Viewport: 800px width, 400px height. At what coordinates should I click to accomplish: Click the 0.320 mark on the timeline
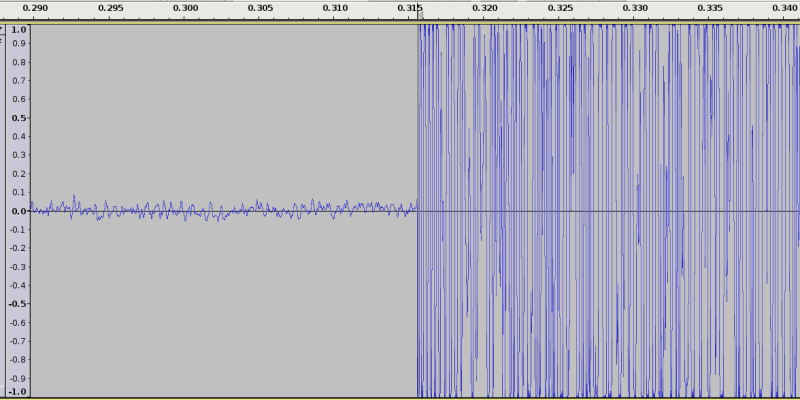tap(485, 8)
